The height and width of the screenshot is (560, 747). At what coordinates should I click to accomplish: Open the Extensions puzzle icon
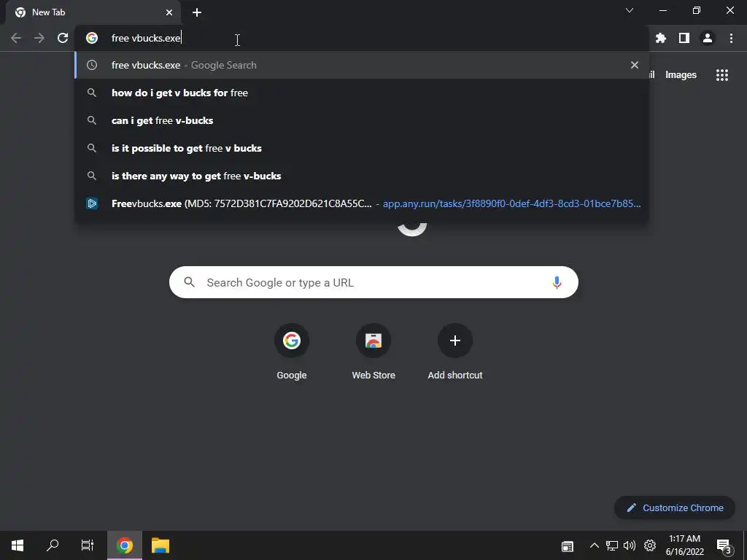point(660,38)
